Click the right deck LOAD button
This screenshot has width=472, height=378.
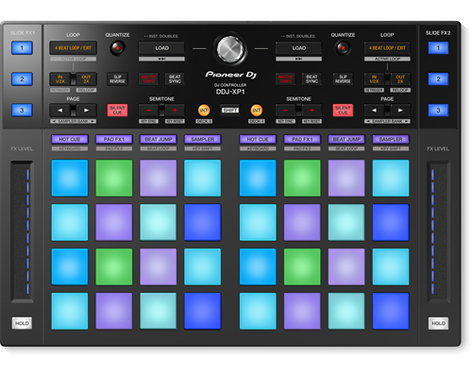pyautogui.click(x=299, y=48)
